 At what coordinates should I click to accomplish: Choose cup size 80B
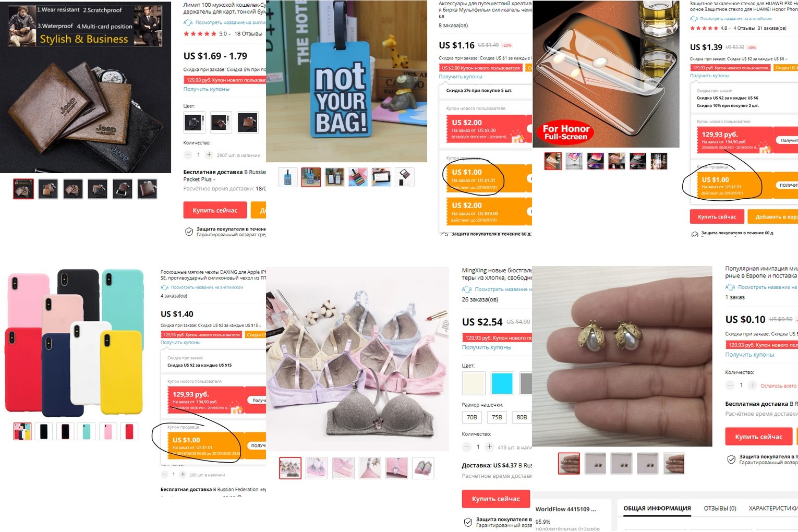522,417
